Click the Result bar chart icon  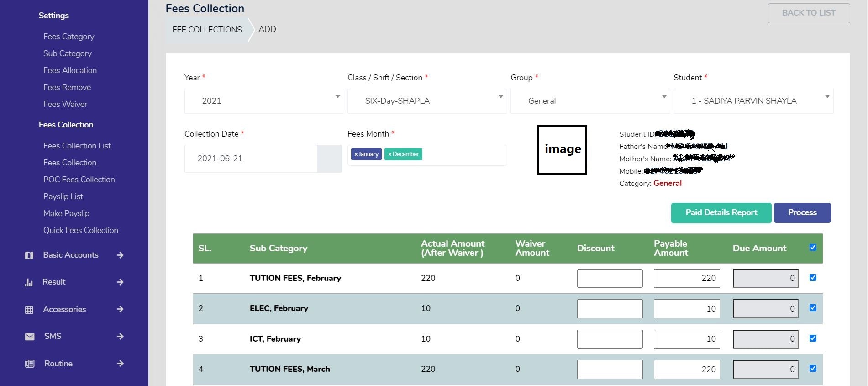(x=29, y=282)
